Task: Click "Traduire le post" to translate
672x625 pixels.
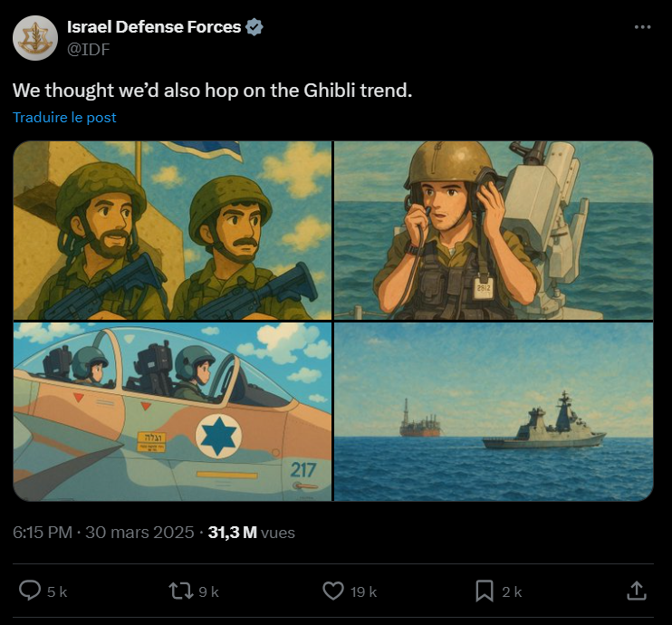Action: coord(64,117)
